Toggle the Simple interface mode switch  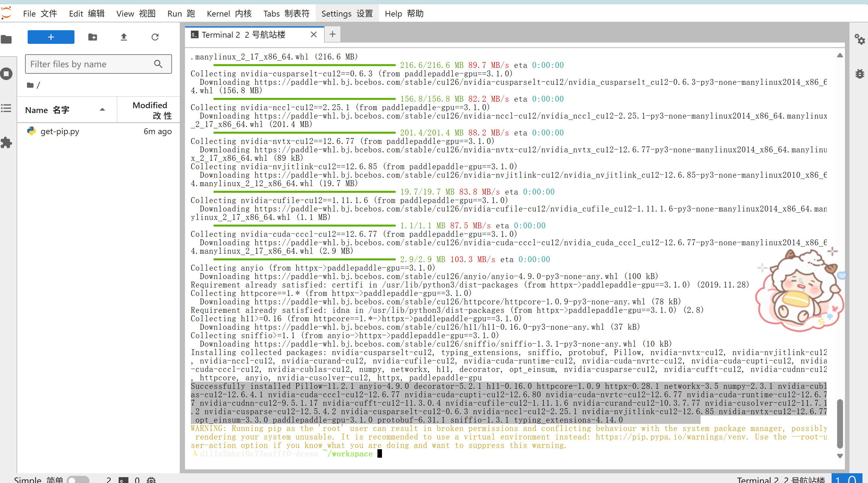pyautogui.click(x=78, y=480)
